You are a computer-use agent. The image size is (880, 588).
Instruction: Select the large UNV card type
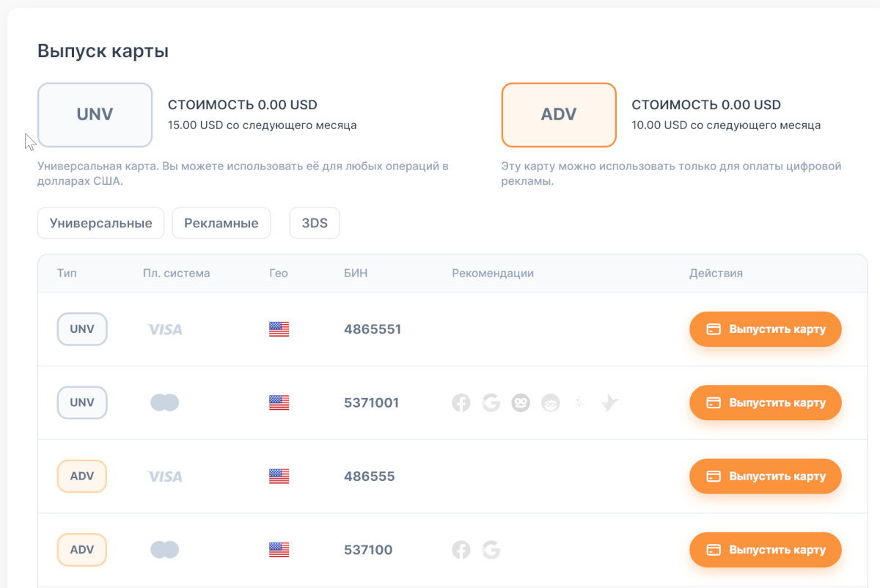[x=95, y=115]
